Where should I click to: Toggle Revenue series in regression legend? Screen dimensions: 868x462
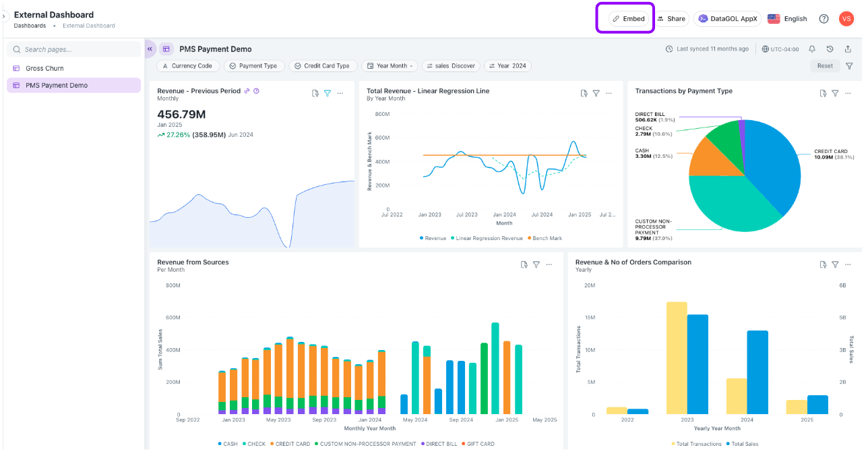(433, 238)
